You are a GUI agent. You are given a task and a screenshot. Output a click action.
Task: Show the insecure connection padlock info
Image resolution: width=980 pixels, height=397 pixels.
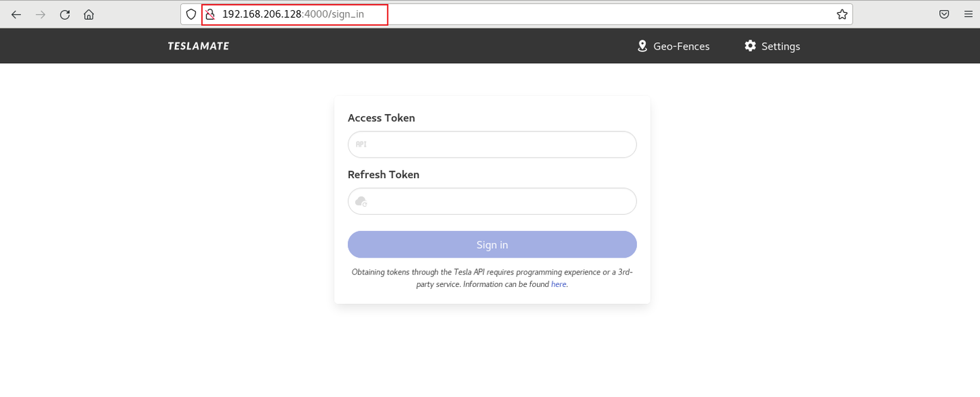click(210, 14)
